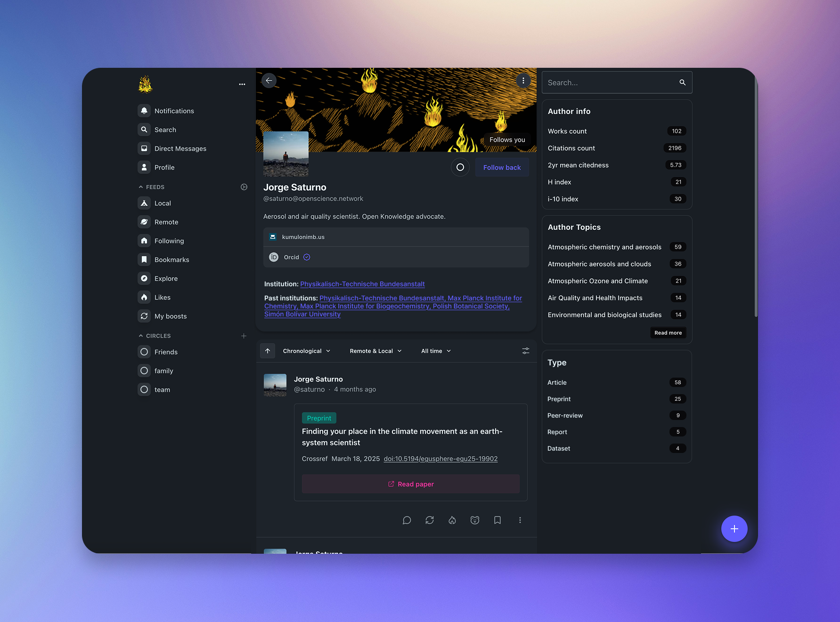Open the profile three-dot options menu

point(523,81)
